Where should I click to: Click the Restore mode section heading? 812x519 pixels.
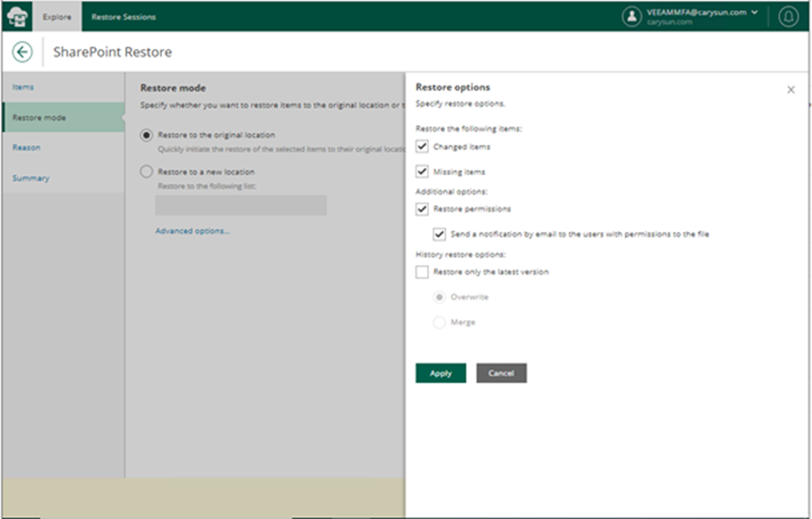pyautogui.click(x=173, y=88)
